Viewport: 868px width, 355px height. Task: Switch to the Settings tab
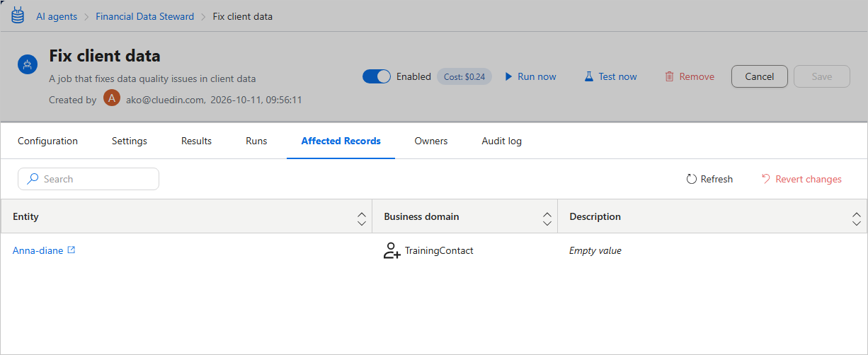point(130,141)
